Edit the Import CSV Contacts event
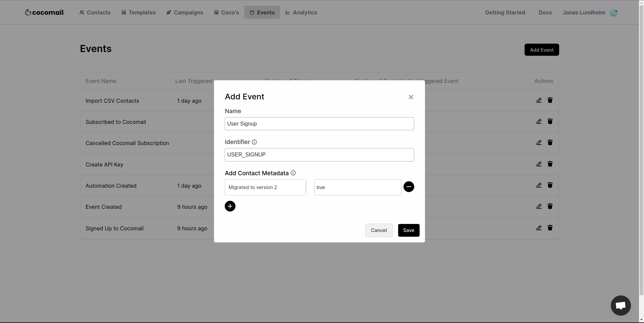This screenshot has width=644, height=323. [x=539, y=100]
